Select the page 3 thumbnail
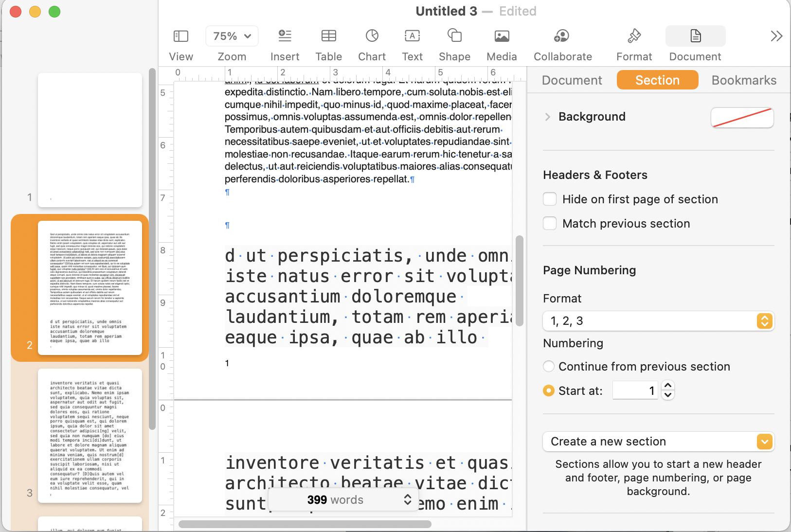791x532 pixels. (x=90, y=435)
